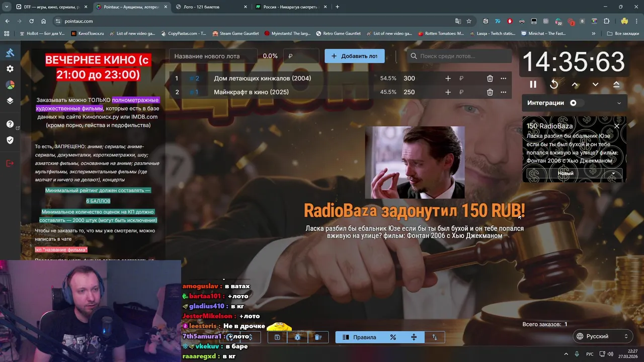Click the save icon in bottom toolbar
This screenshot has width=644, height=362.
click(277, 337)
